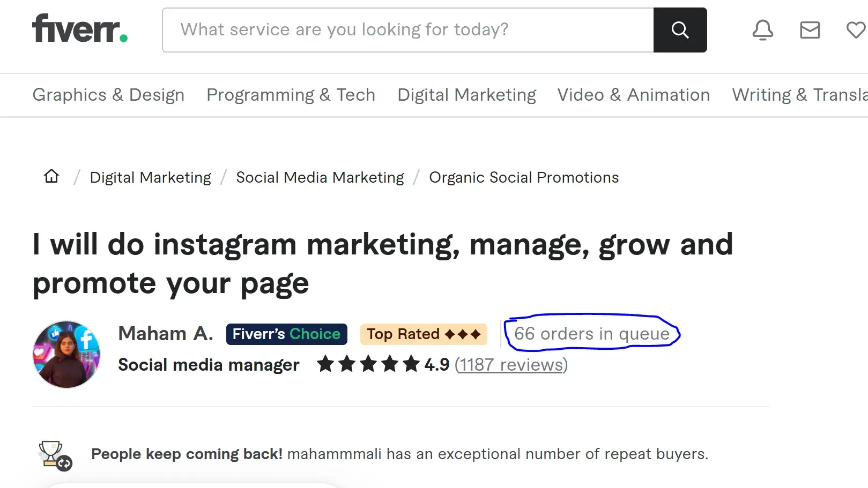Open seller Maham A.'s profile picture
The image size is (868, 488).
tap(65, 354)
